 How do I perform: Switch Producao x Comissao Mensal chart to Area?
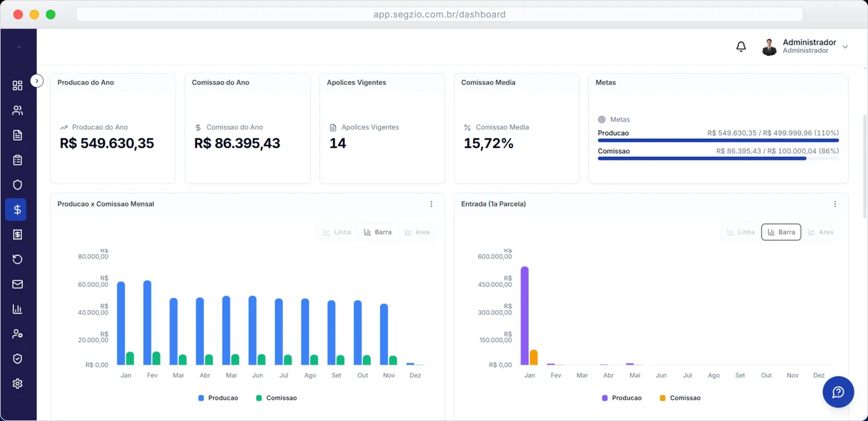[417, 232]
